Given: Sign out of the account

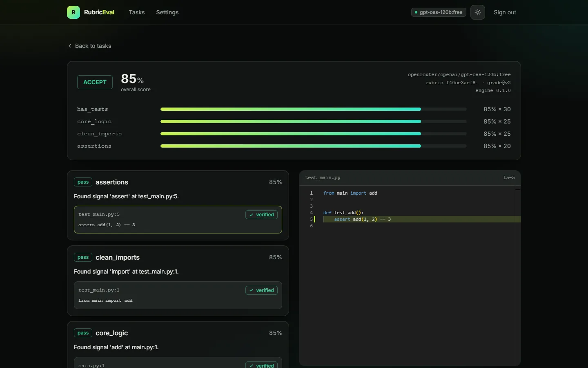Looking at the screenshot, I should [505, 12].
